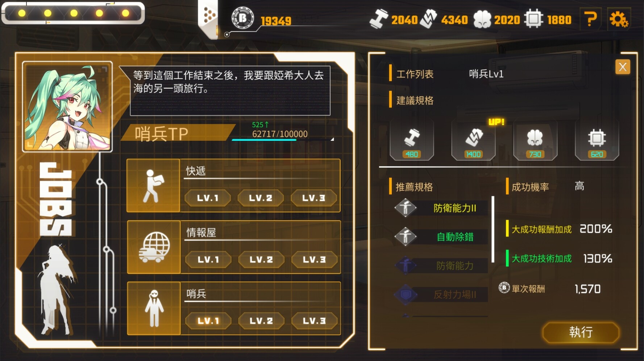Image resolution: width=644 pixels, height=361 pixels.
Task: Select the 自動除錯 recommended skill
Action: 441,237
